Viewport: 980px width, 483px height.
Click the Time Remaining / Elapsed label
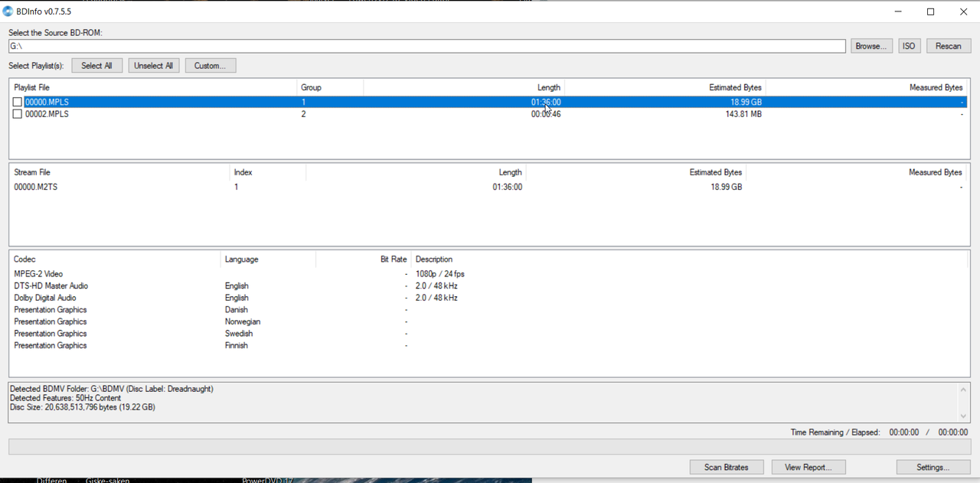(835, 432)
